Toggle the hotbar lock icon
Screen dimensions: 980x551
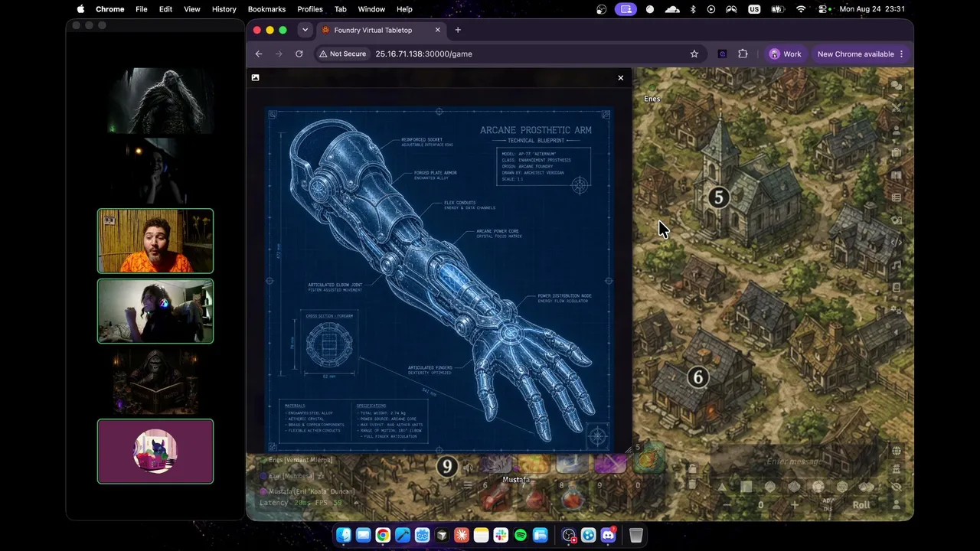click(x=692, y=468)
